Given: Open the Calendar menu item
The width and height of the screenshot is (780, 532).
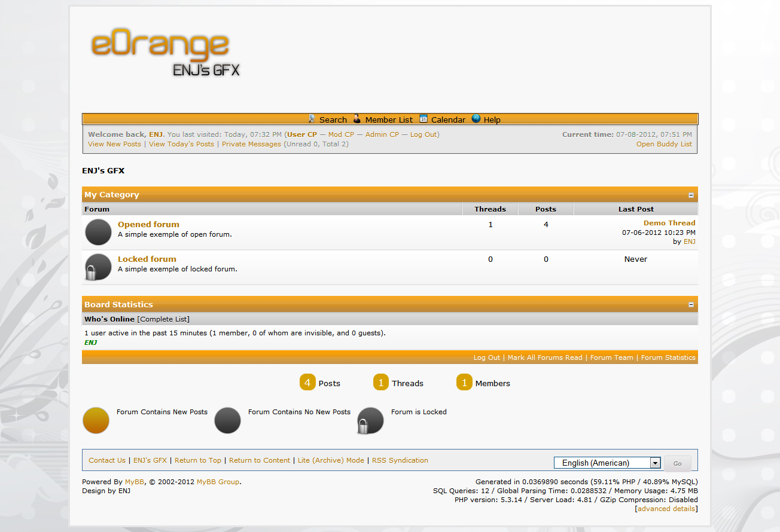Looking at the screenshot, I should pos(448,120).
